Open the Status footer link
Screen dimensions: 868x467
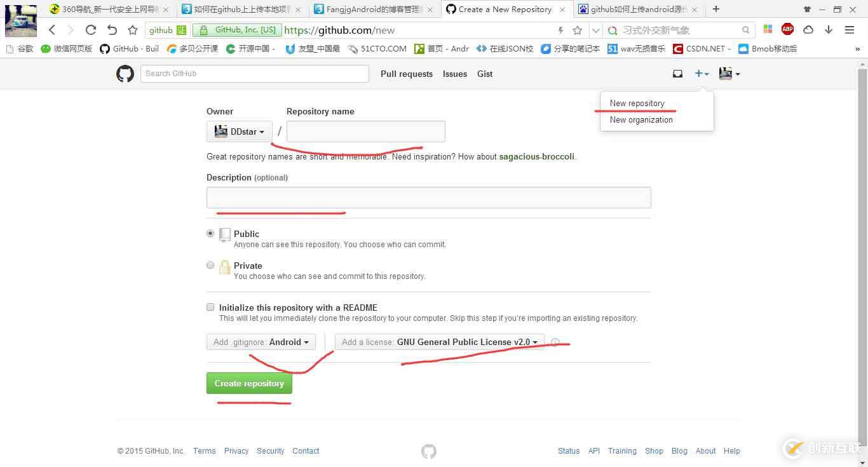pyautogui.click(x=569, y=451)
